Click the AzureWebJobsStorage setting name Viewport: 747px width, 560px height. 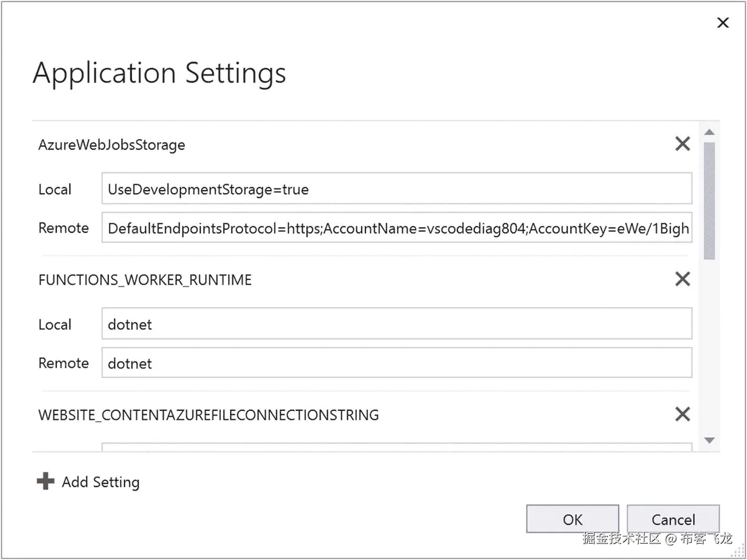click(x=112, y=145)
